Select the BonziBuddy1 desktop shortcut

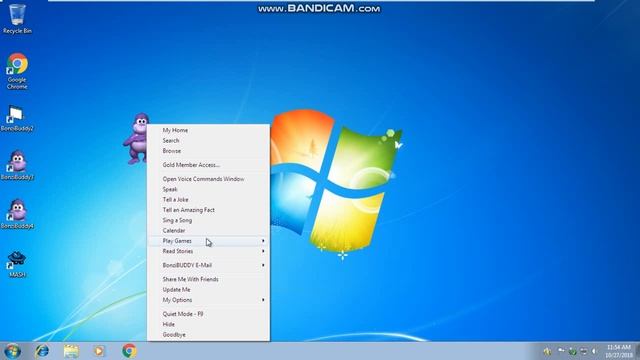tap(17, 165)
